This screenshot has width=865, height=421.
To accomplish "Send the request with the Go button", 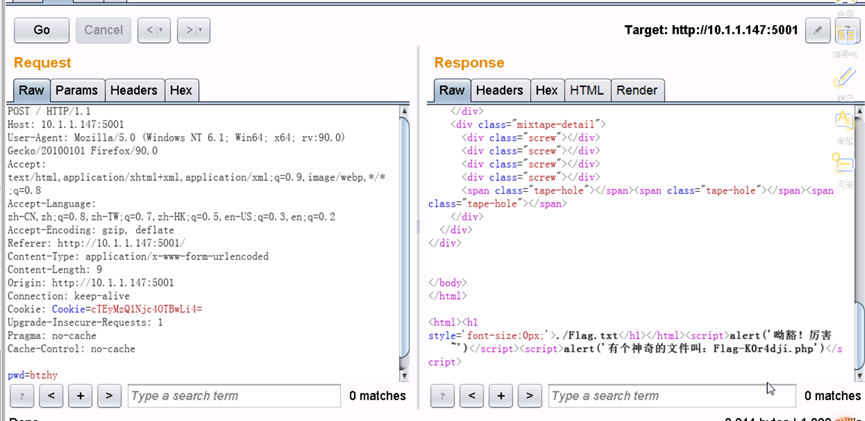I will 42,30.
